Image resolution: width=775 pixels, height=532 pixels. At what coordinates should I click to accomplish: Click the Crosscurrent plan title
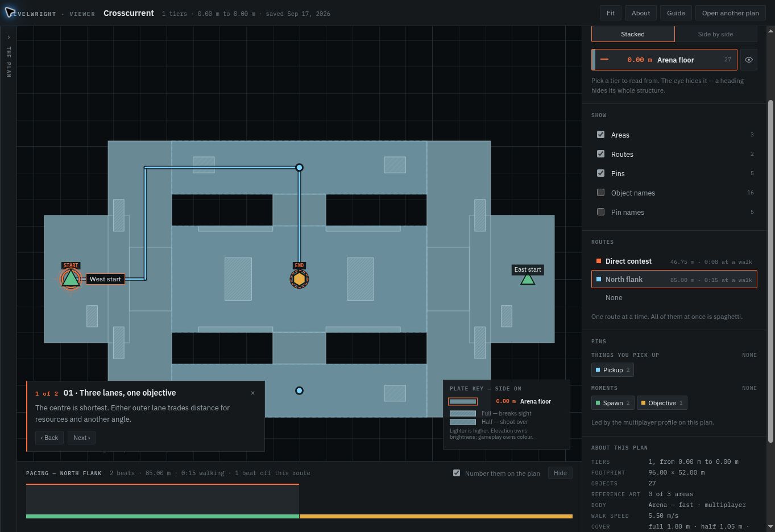(129, 13)
